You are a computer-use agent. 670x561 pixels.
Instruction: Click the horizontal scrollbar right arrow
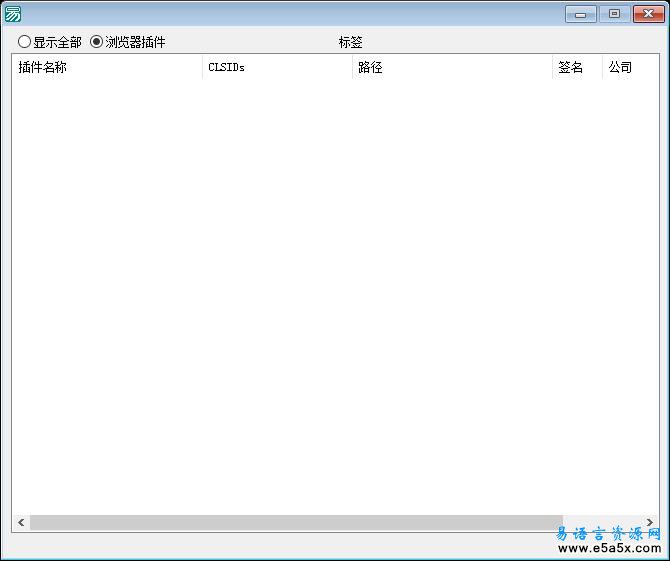[x=649, y=522]
